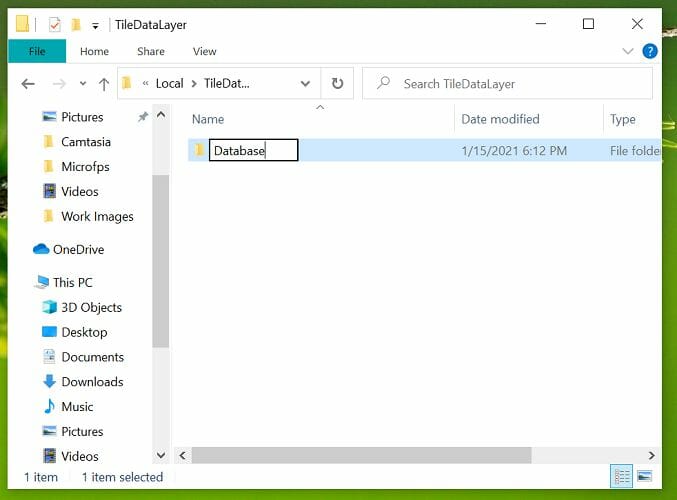Go forward with the Forward arrow
677x500 pixels.
click(59, 83)
